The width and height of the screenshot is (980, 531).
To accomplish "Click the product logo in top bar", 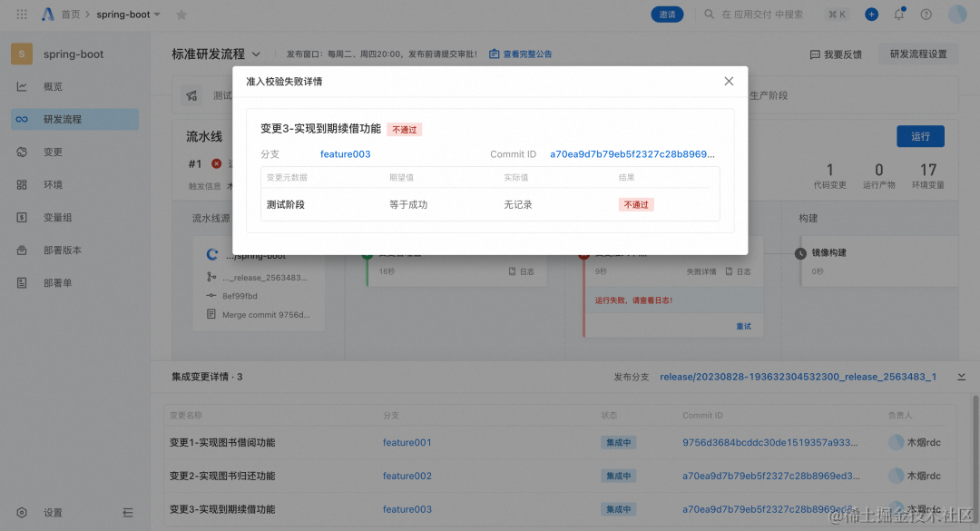I will click(47, 15).
